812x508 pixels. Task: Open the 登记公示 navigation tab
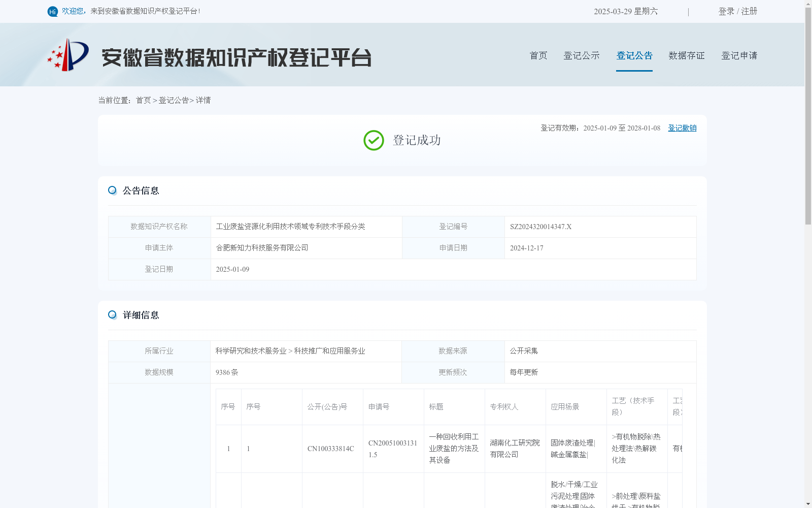pyautogui.click(x=582, y=55)
